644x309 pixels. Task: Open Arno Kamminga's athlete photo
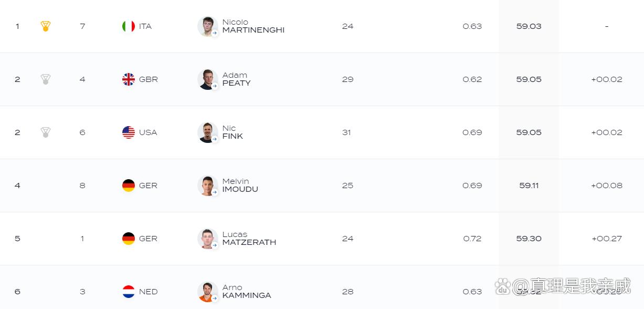tap(208, 292)
